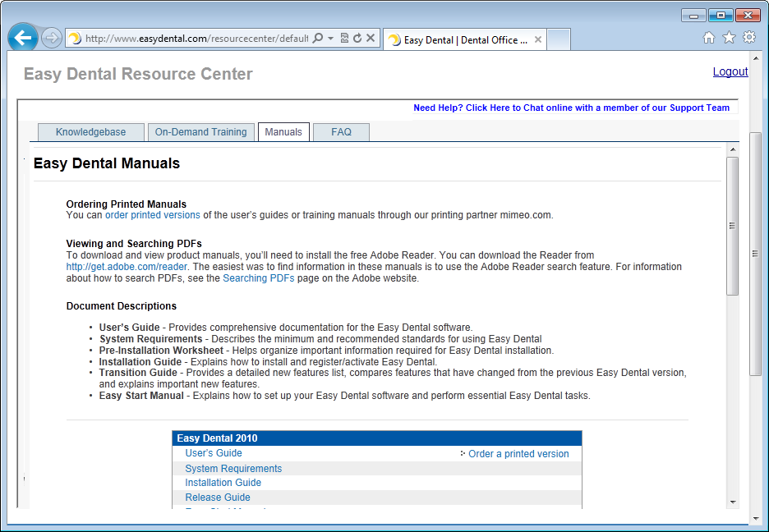Image resolution: width=769 pixels, height=532 pixels.
Task: Open the browser Home icon
Action: point(709,38)
